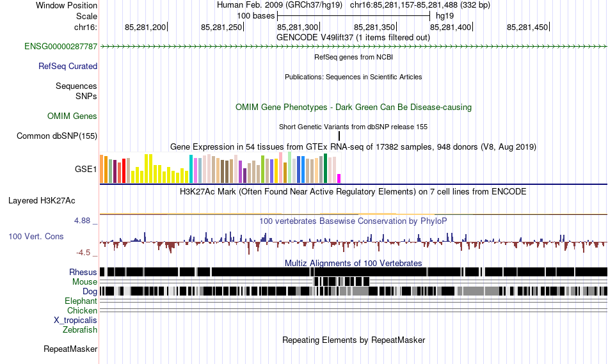
Task: Click the -4.5 PhyloP lower value
Action: click(83, 253)
